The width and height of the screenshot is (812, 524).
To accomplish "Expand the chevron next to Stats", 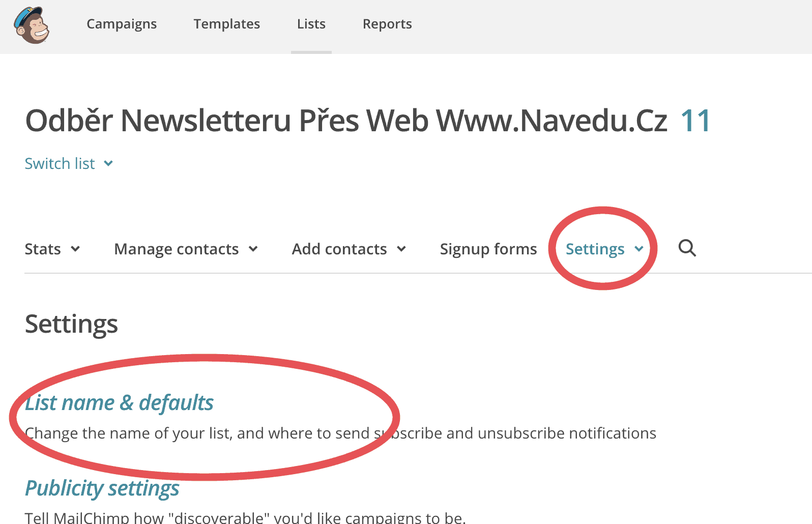I will 75,249.
